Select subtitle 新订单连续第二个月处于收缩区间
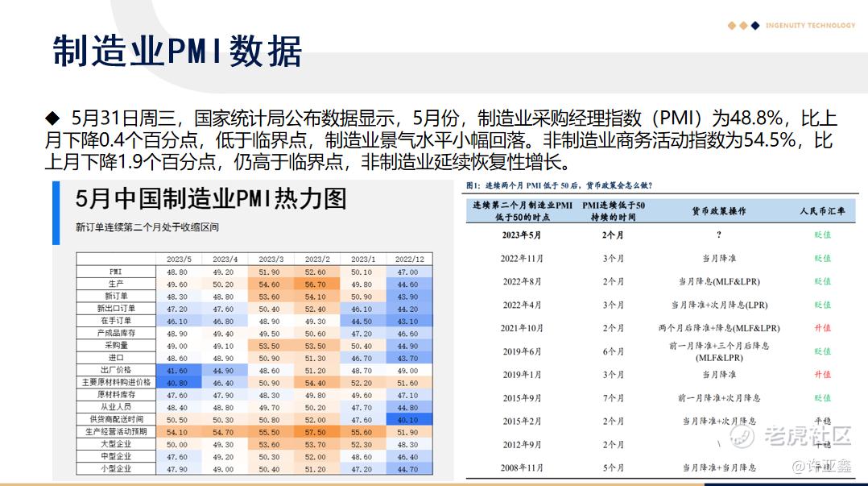This screenshot has height=486, width=868. [147, 227]
